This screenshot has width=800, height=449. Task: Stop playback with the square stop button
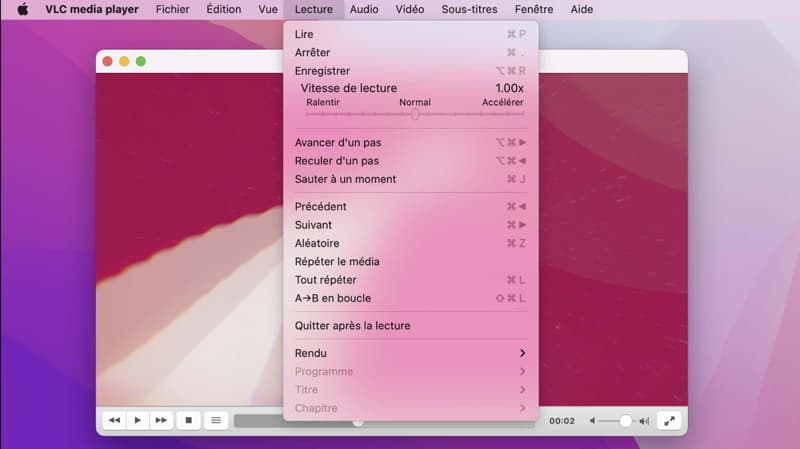[x=189, y=420]
